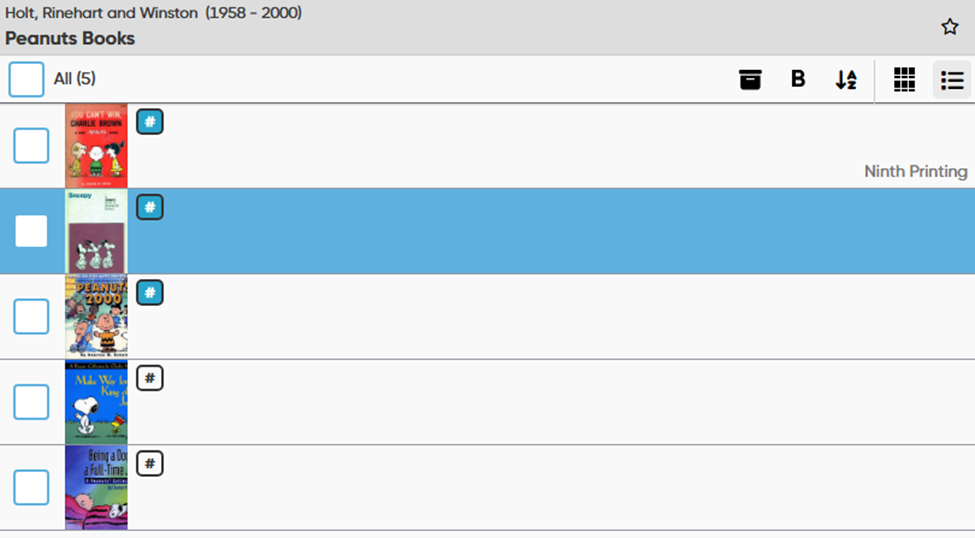
Task: Click the archive box icon
Action: coord(750,79)
